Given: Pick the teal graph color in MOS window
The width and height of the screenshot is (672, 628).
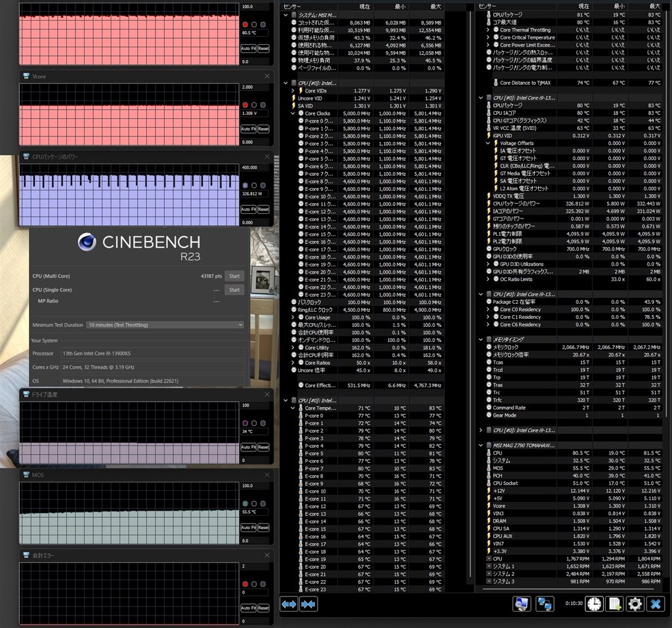Looking at the screenshot, I should coord(245,504).
